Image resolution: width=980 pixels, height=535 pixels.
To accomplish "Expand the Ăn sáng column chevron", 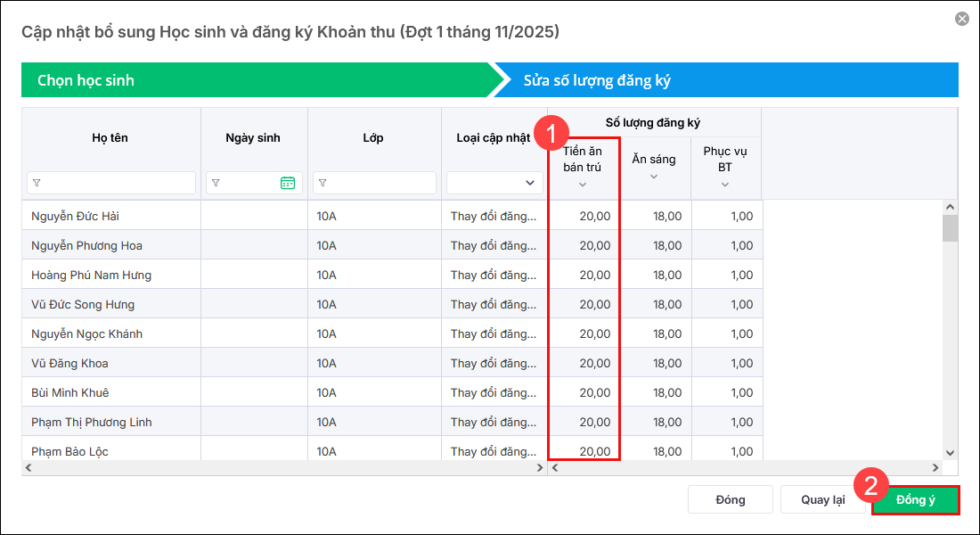I will (x=654, y=177).
